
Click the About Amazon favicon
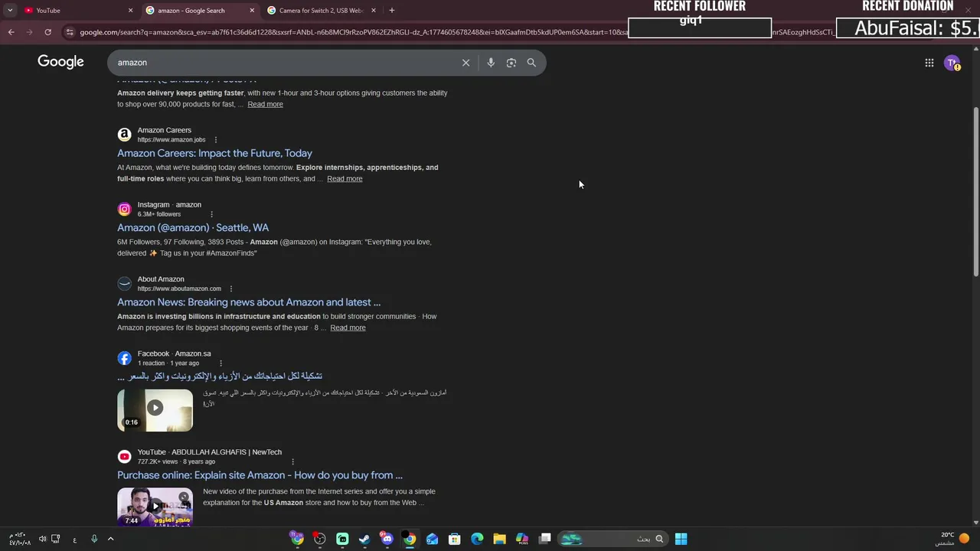(124, 283)
